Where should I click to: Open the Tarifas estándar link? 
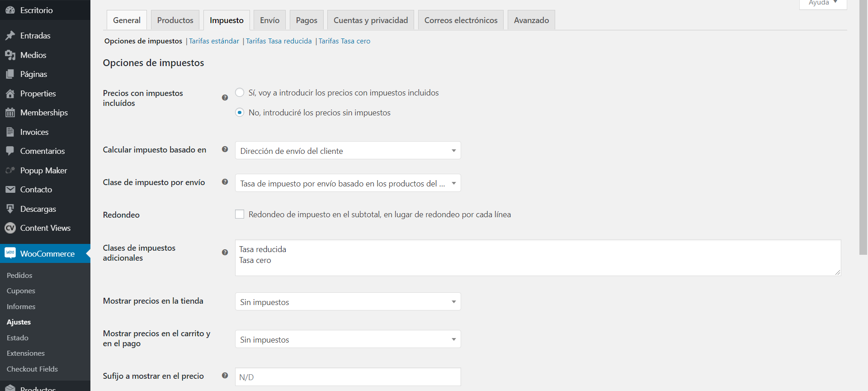coord(214,41)
